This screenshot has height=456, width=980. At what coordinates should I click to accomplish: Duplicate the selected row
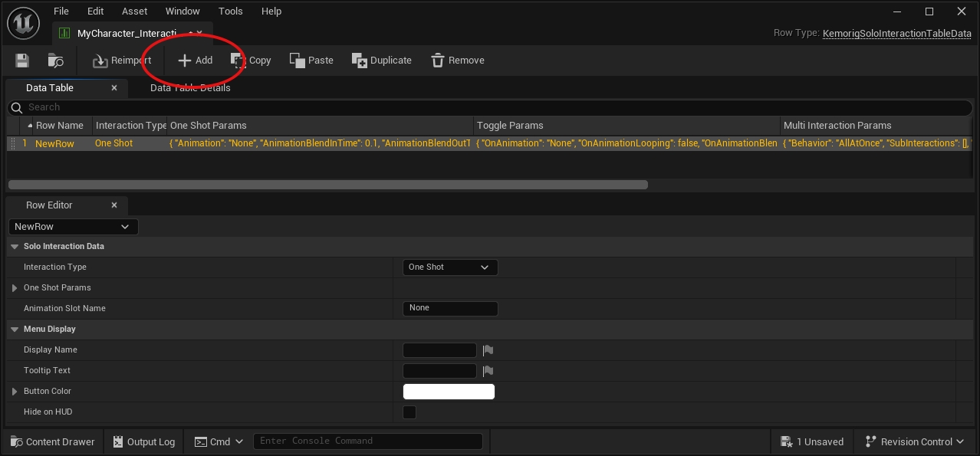click(381, 61)
